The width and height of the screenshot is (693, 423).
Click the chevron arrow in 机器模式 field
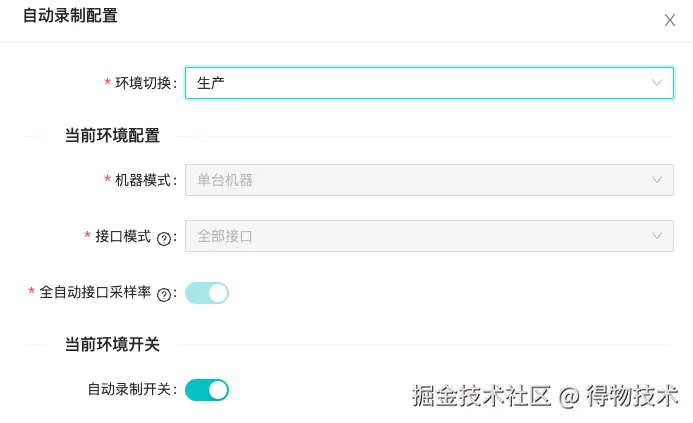tap(657, 180)
